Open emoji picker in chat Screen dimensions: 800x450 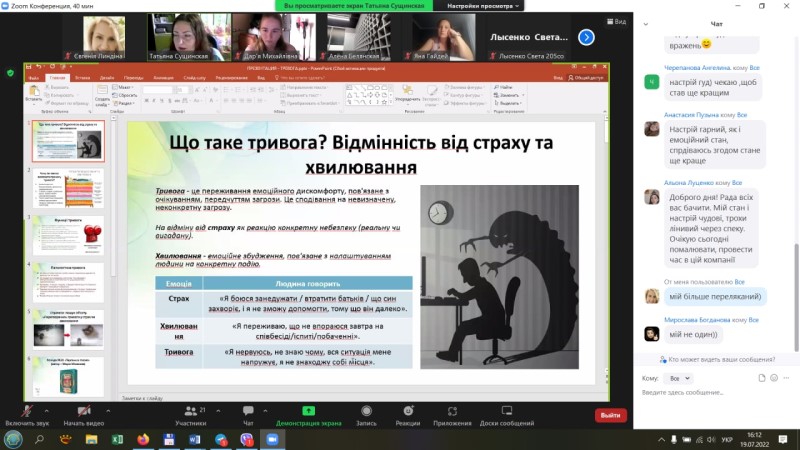(x=773, y=378)
